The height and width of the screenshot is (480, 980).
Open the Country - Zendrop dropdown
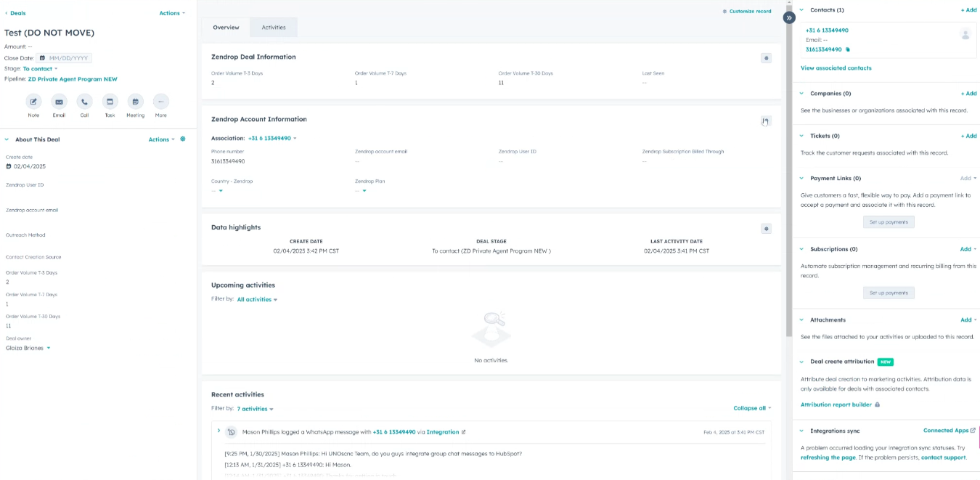pyautogui.click(x=217, y=191)
